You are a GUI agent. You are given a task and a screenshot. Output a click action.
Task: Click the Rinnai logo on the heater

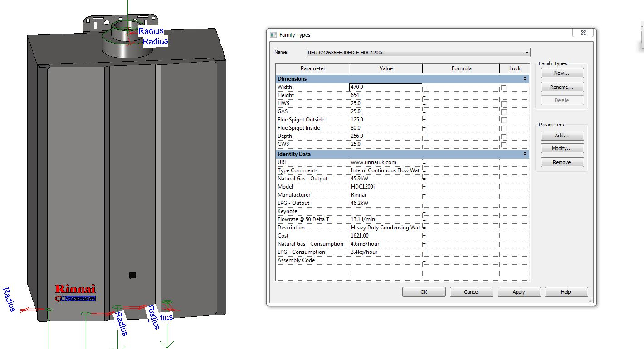[x=75, y=289]
